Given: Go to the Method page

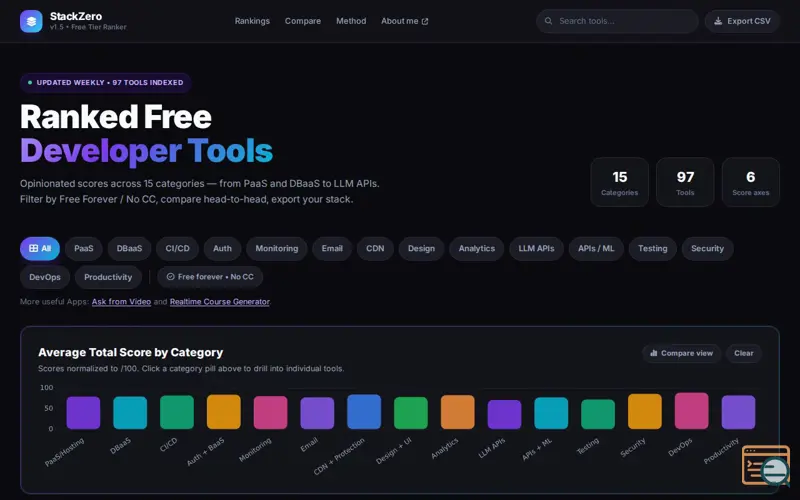Looking at the screenshot, I should [351, 21].
